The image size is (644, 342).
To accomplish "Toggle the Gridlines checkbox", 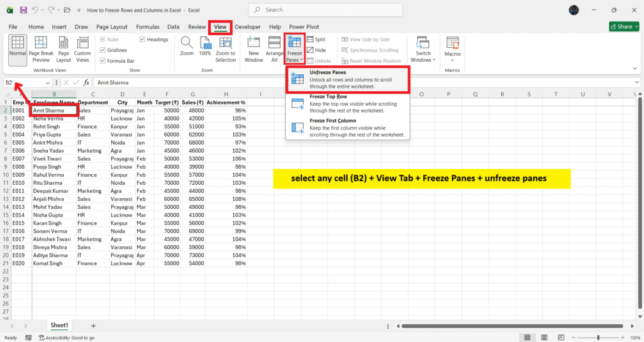I will pos(103,50).
